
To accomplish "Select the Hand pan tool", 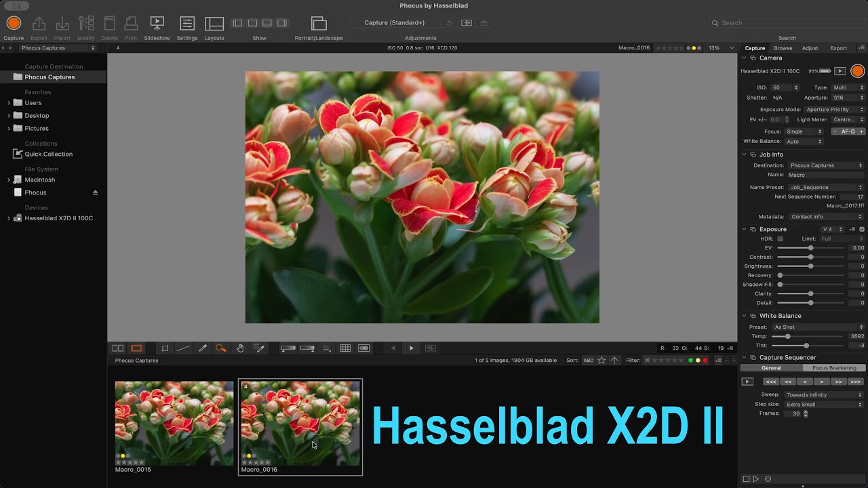I will [x=240, y=348].
